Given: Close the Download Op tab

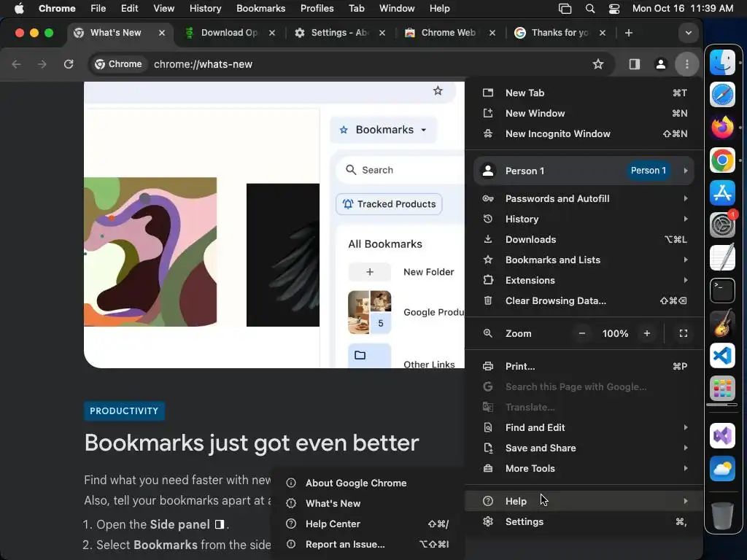Looking at the screenshot, I should (271, 33).
